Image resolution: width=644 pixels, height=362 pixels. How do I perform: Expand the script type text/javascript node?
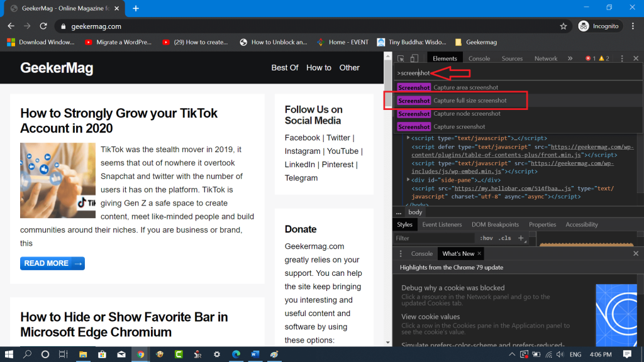(x=408, y=138)
